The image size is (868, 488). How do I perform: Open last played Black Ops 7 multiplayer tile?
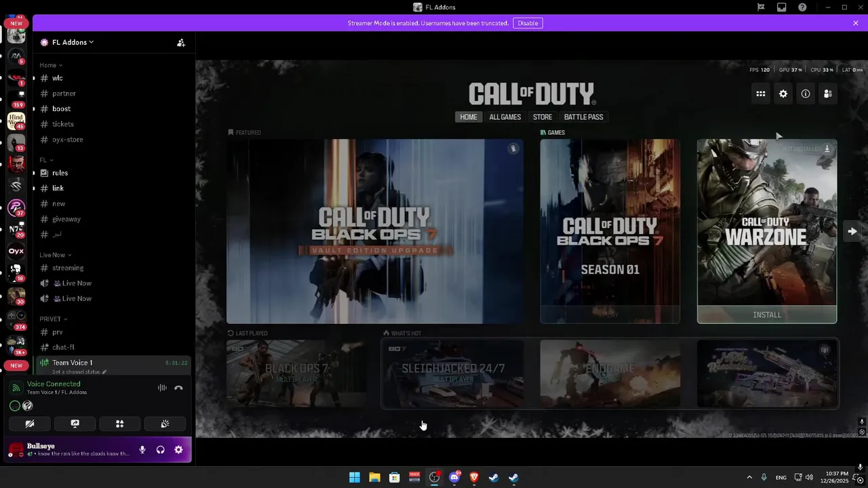(x=296, y=373)
